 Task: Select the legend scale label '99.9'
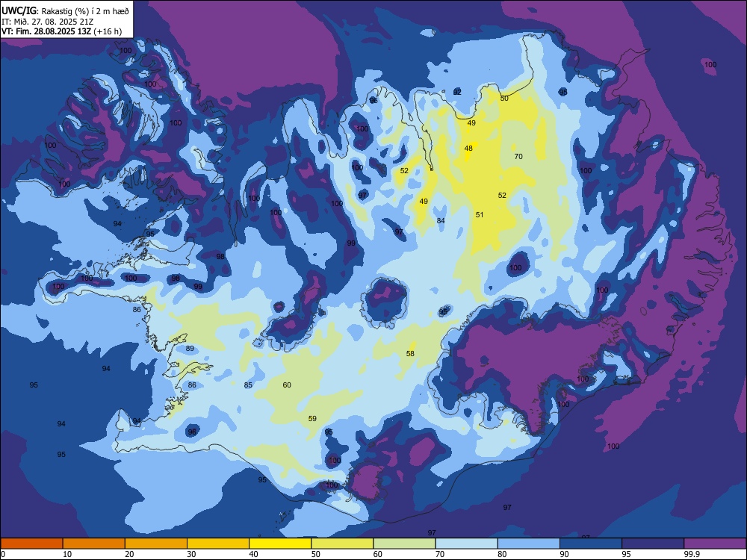click(691, 554)
